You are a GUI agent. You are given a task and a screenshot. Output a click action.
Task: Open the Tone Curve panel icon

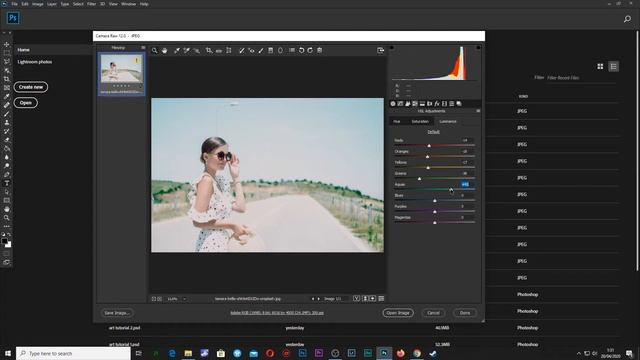click(400, 104)
